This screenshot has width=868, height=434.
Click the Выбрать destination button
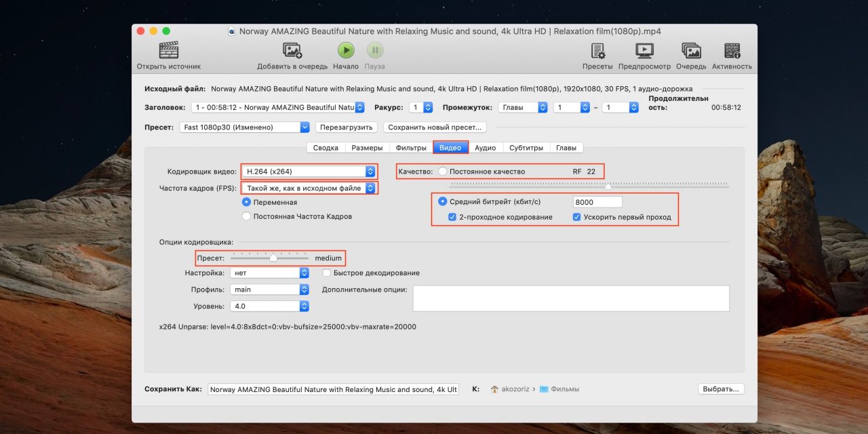pyautogui.click(x=721, y=389)
